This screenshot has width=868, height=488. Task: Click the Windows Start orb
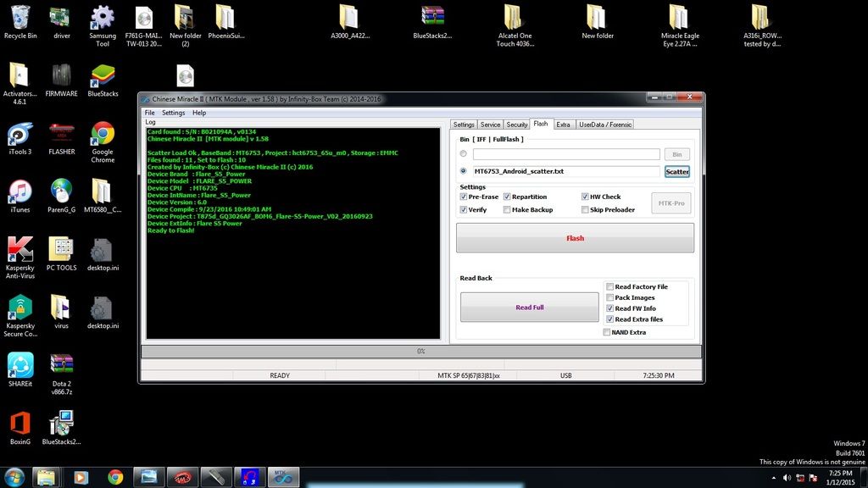[14, 477]
